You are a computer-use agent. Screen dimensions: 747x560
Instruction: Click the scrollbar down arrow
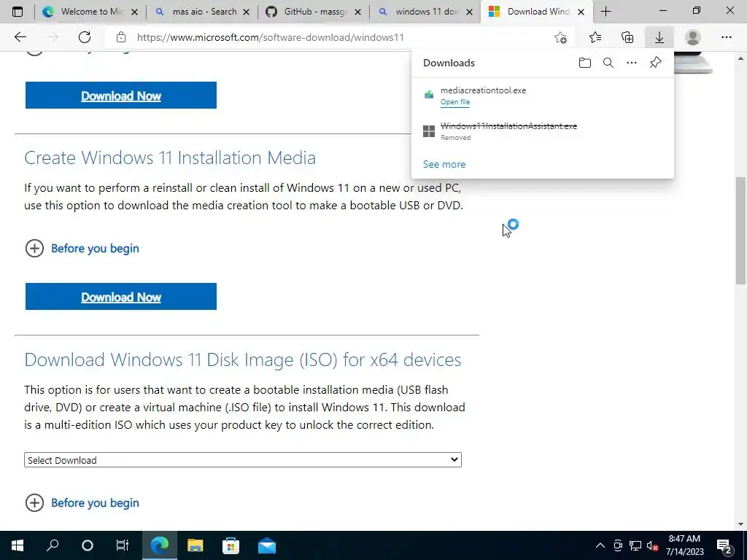click(740, 524)
